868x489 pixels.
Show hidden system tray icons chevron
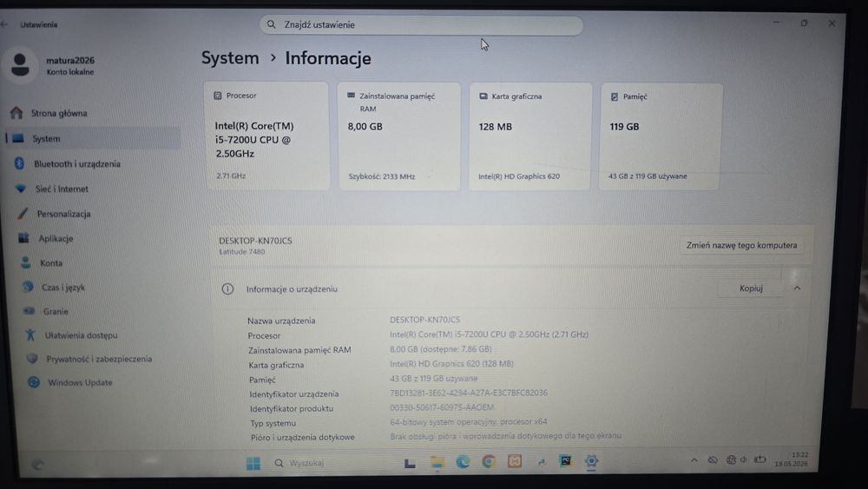(x=694, y=460)
